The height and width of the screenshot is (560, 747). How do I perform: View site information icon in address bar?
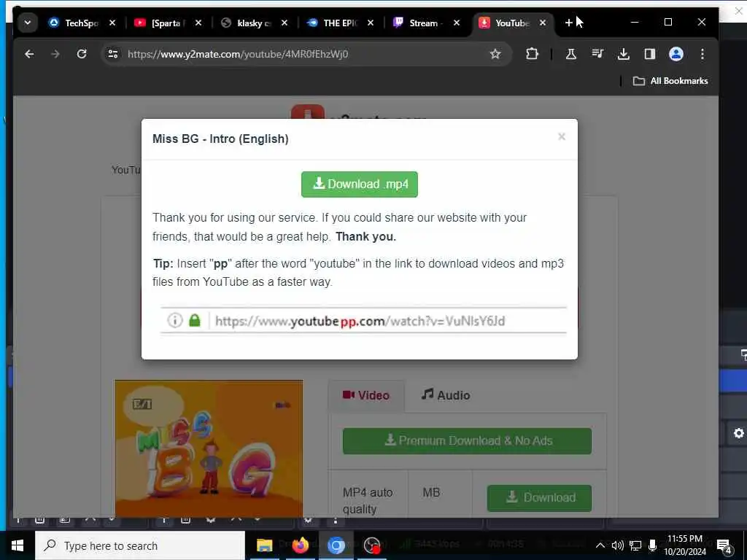tap(113, 54)
